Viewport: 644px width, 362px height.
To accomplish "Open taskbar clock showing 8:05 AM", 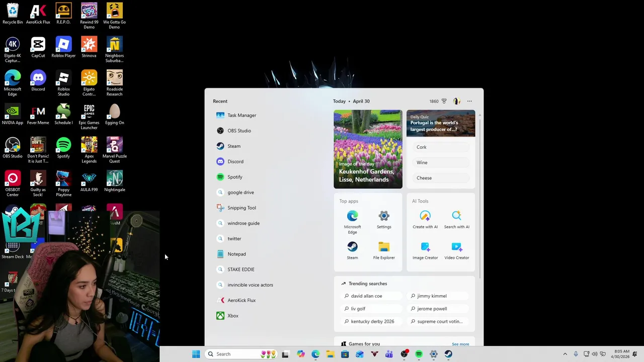I will click(x=621, y=354).
